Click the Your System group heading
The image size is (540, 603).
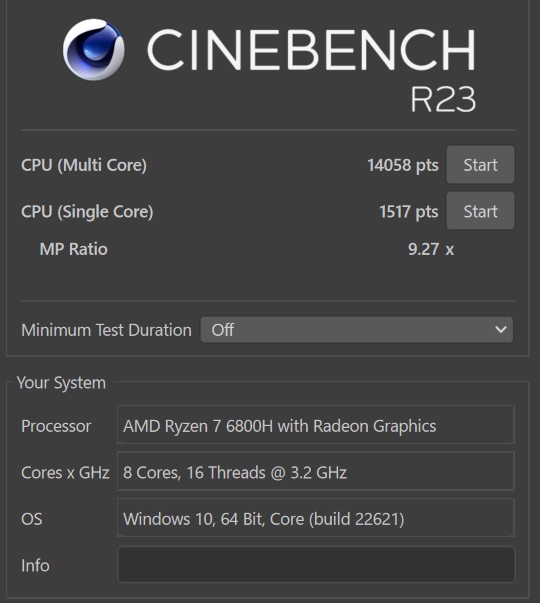[x=61, y=383]
